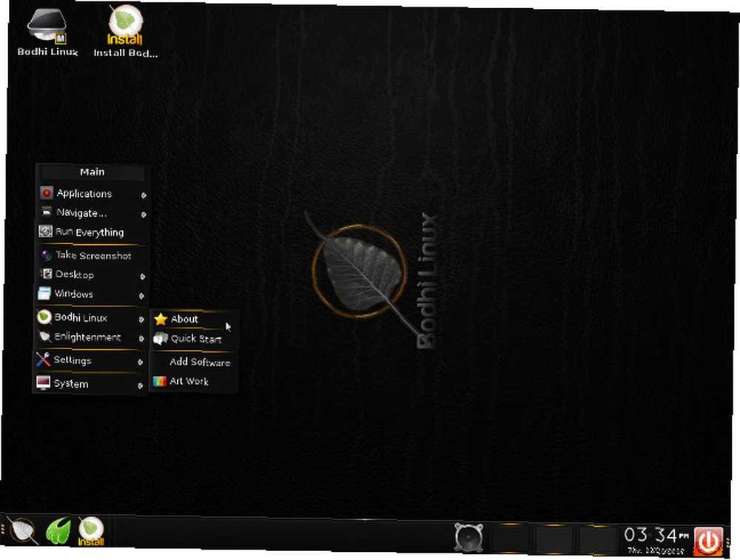Screen dimensions: 740x560
Task: Open About from the Bodhi Linux submenu
Action: [x=195, y=320]
